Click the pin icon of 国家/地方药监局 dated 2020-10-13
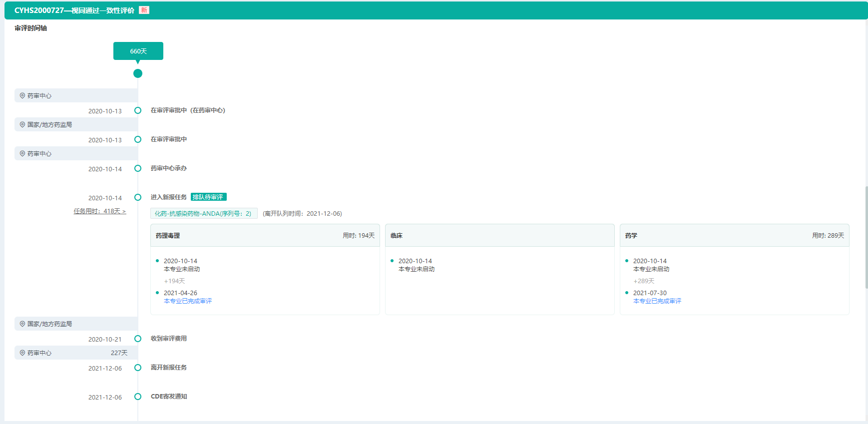 (22, 124)
